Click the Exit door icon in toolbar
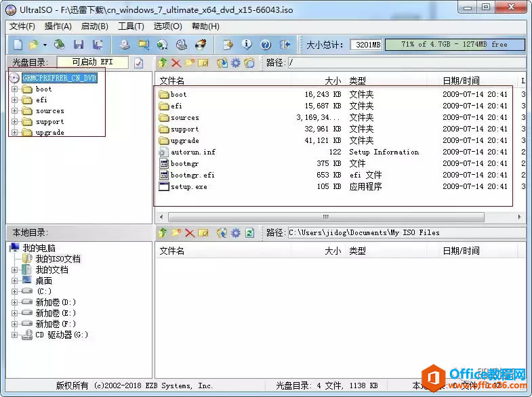This screenshot has height=397, width=532. coord(285,45)
